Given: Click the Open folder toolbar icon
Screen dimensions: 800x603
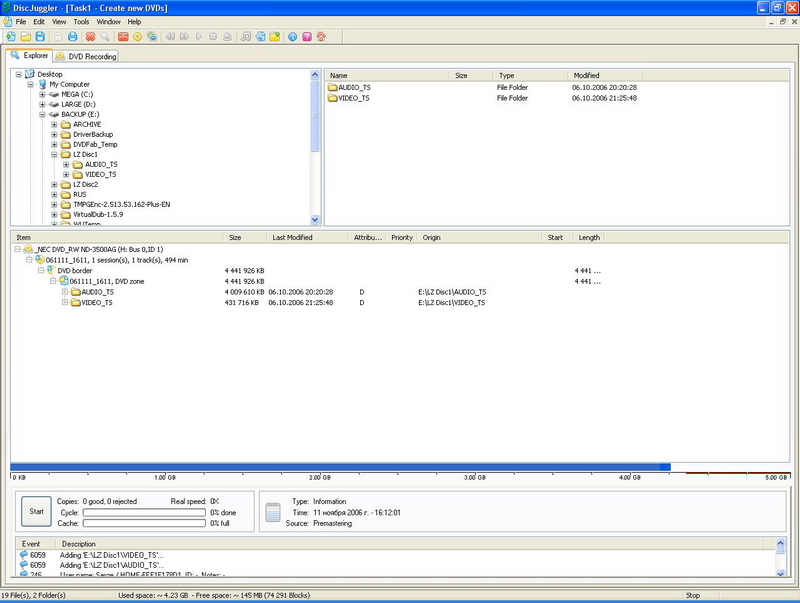Looking at the screenshot, I should pos(26,37).
